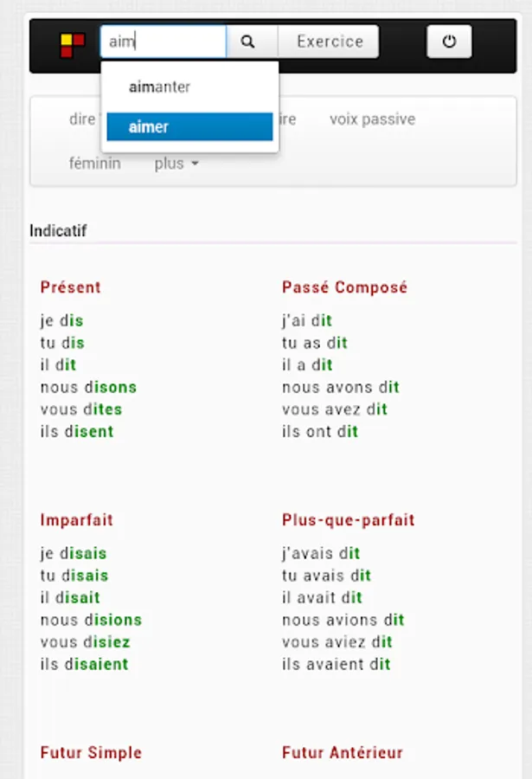This screenshot has height=779, width=532.
Task: Open the Exercice button
Action: point(329,42)
